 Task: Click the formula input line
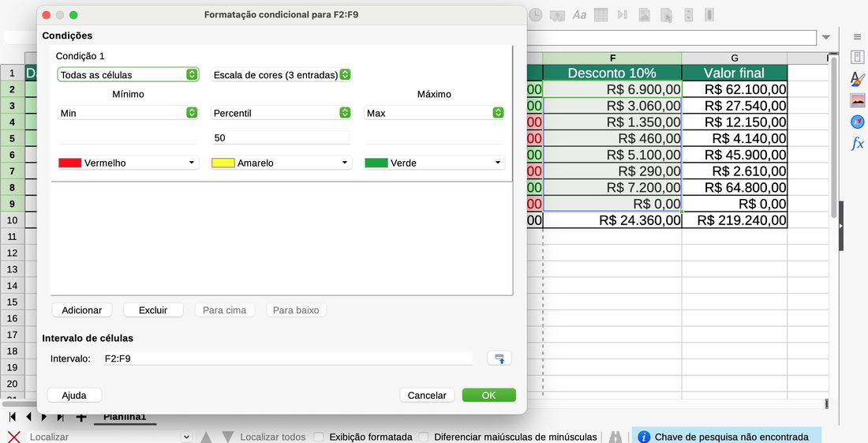tap(672, 37)
